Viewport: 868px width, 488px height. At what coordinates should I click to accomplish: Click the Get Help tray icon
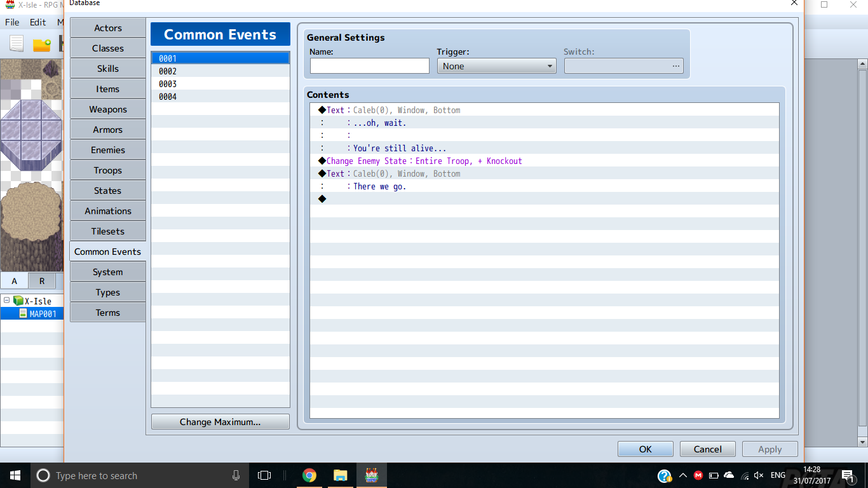665,475
